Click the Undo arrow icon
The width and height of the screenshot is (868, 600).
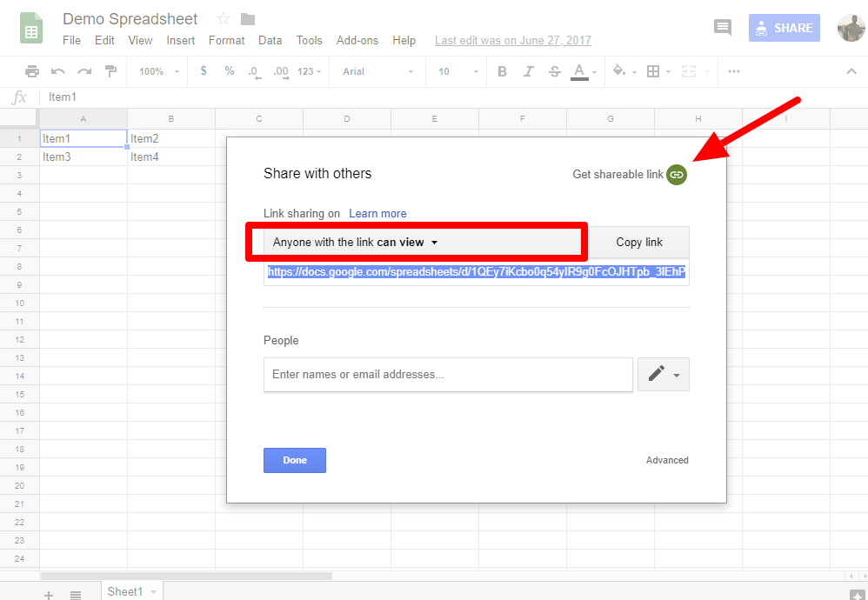pos(58,71)
